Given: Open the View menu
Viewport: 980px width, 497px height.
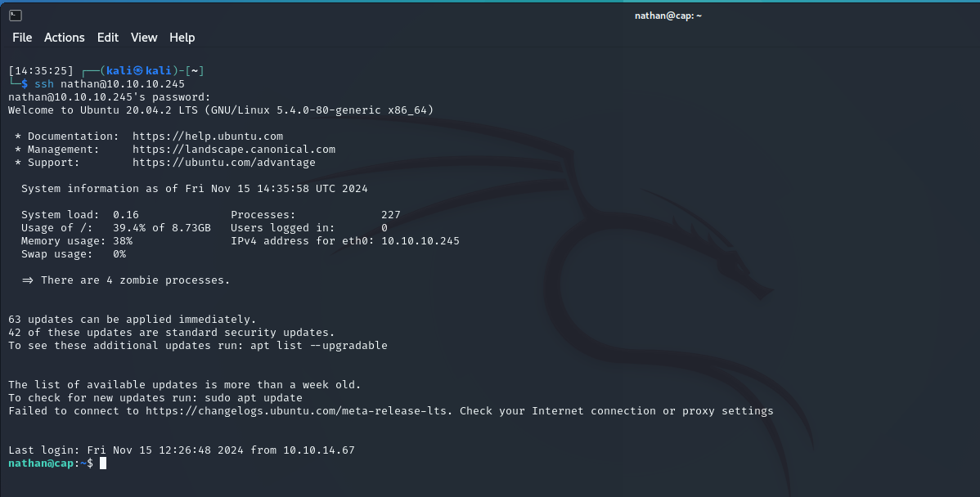Looking at the screenshot, I should [144, 38].
